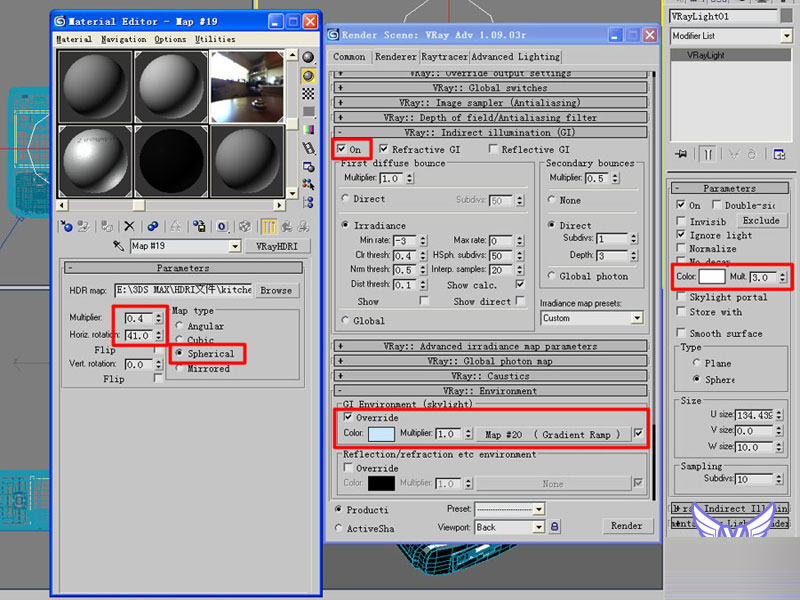Select the Plane light type radio
This screenshot has height=600, width=800.
click(x=696, y=363)
